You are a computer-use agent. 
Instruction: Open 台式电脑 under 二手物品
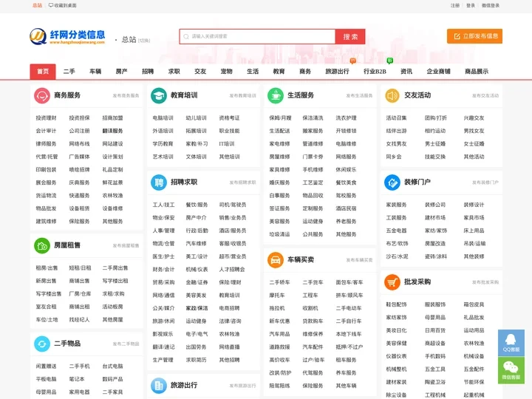(112, 366)
